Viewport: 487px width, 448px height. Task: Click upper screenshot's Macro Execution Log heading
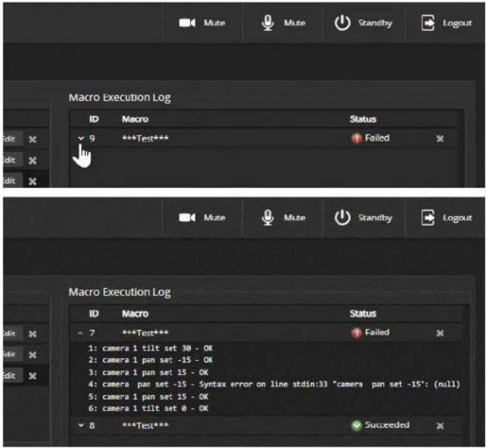tap(120, 97)
